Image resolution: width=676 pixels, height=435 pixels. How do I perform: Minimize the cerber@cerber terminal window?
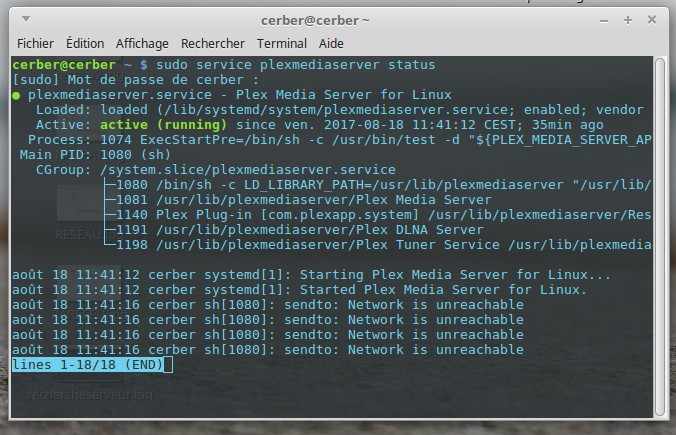coord(604,21)
